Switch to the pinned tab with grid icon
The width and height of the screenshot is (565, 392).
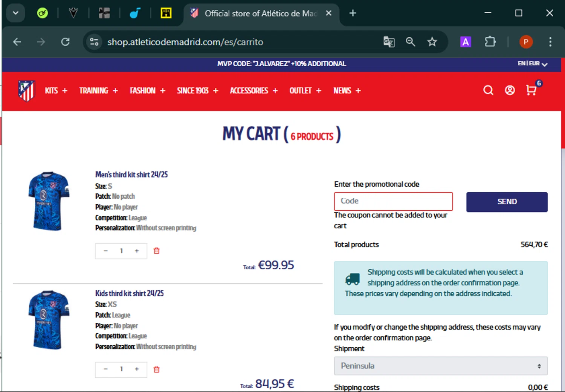[x=104, y=14]
